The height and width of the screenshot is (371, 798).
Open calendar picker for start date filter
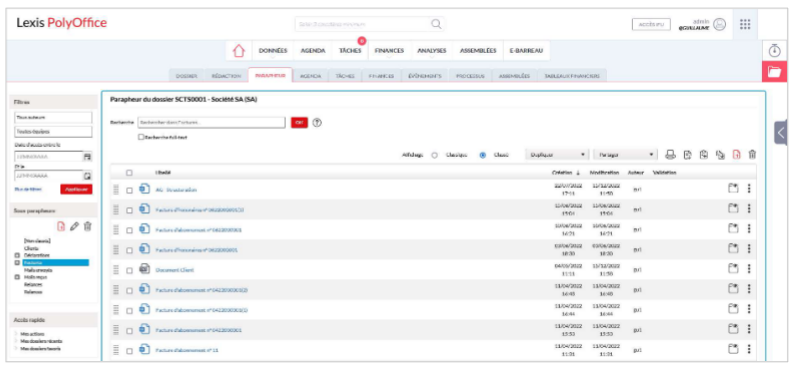tap(88, 157)
